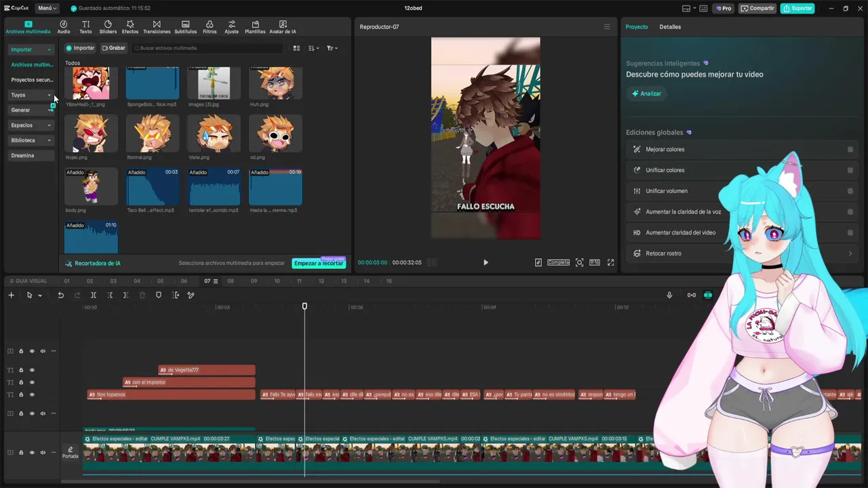The image size is (868, 488).
Task: Click the focus frame icon in the player
Action: coord(579,262)
